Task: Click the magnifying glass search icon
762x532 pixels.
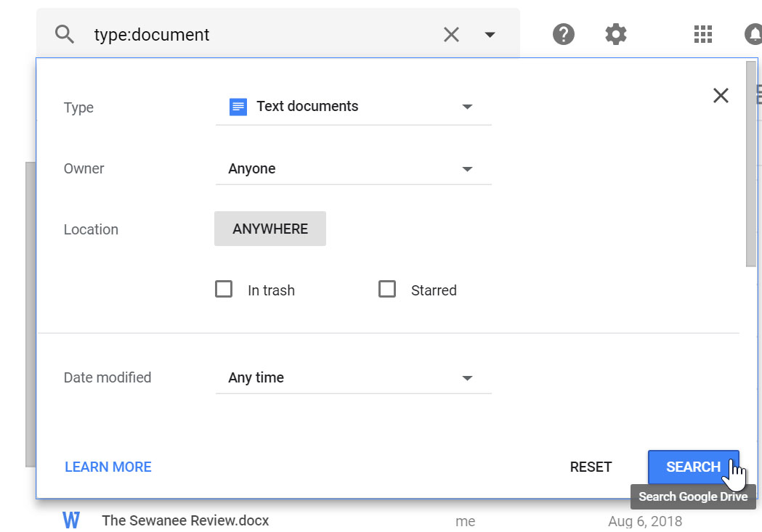Action: (63, 33)
